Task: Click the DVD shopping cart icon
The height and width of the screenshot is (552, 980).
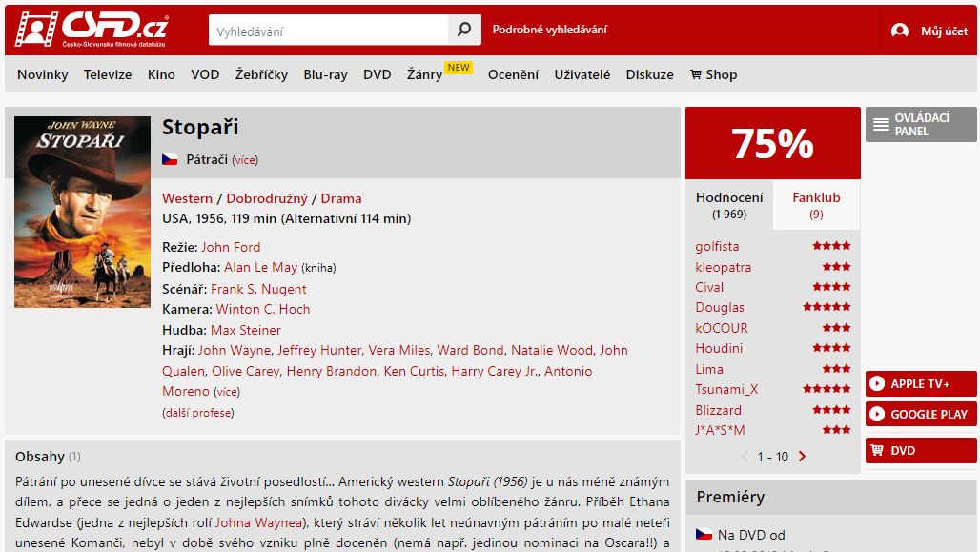Action: 877,450
